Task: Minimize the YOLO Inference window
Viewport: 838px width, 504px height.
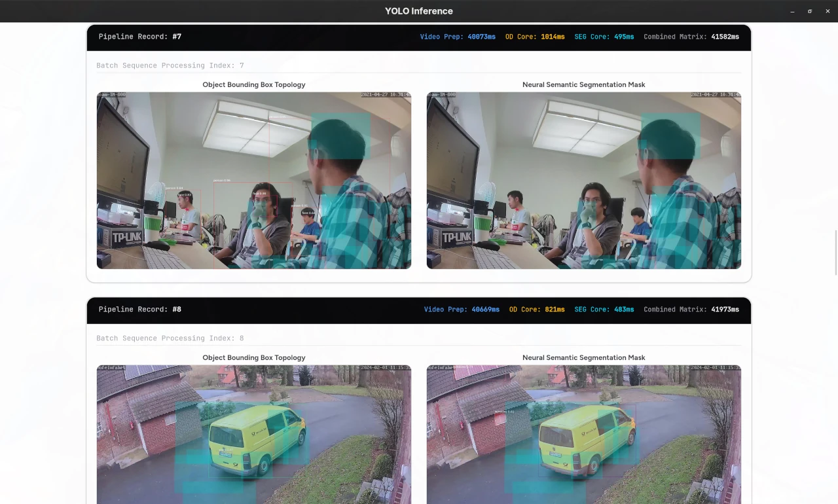Action: pos(793,11)
